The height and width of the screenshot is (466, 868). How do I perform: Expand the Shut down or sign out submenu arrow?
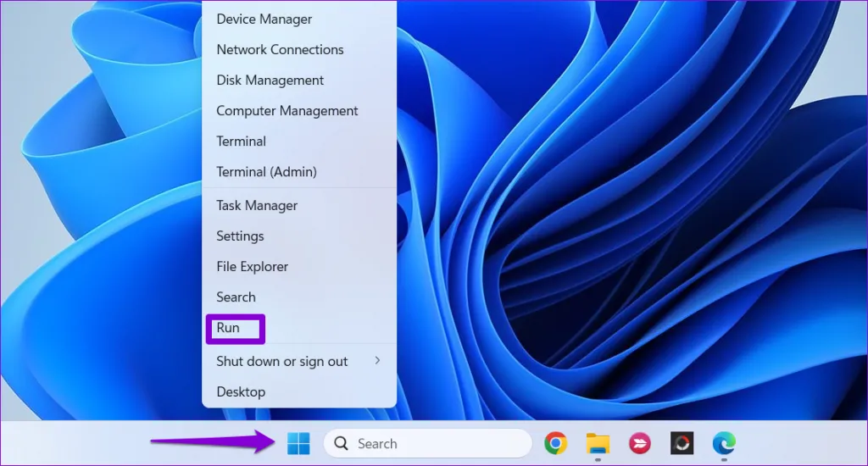[377, 361]
